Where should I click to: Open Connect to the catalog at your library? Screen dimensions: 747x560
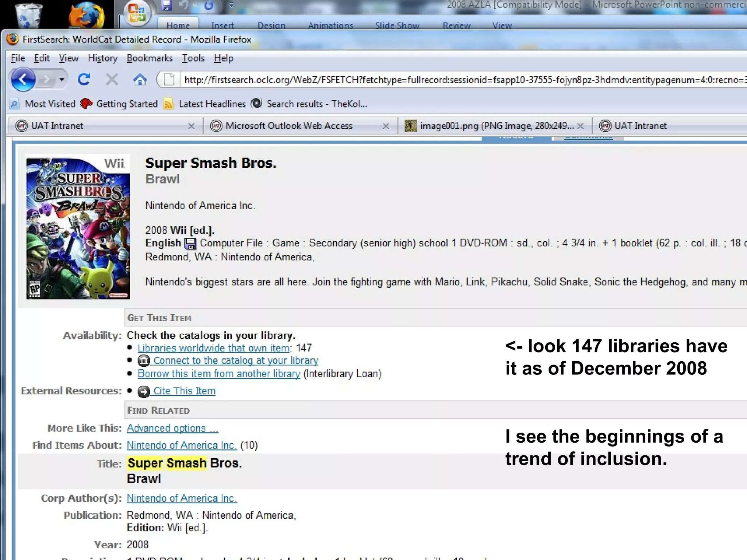pos(236,361)
